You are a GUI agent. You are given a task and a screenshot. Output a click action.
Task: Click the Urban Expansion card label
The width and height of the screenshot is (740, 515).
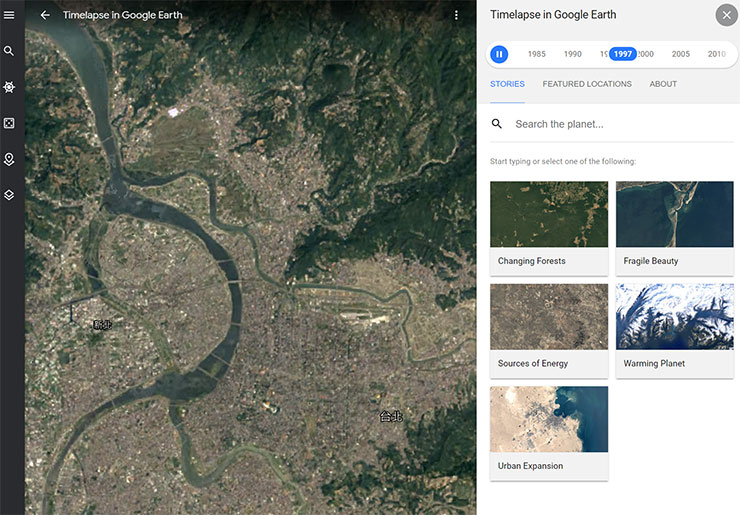pyautogui.click(x=530, y=466)
